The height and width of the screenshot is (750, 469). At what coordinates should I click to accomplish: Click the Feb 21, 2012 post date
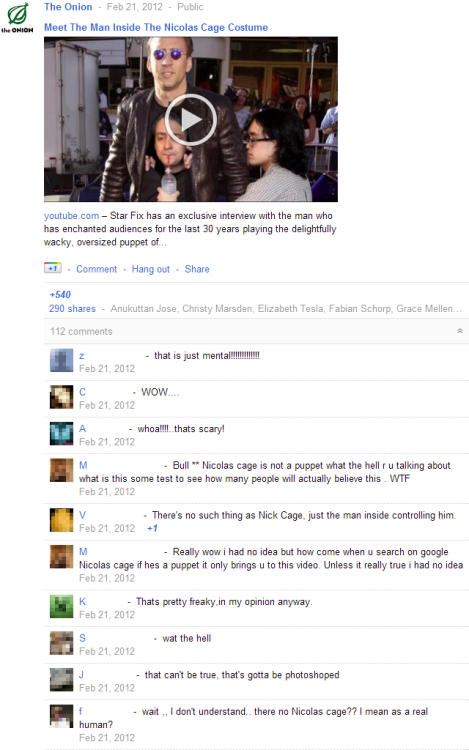[134, 7]
